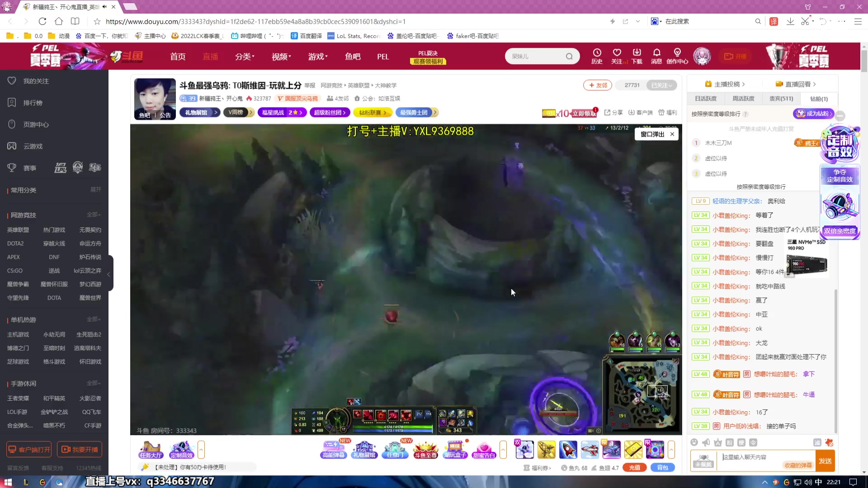The image size is (868, 488).
Task: Click Douyu search box 呆妹儿
Action: tap(536, 56)
